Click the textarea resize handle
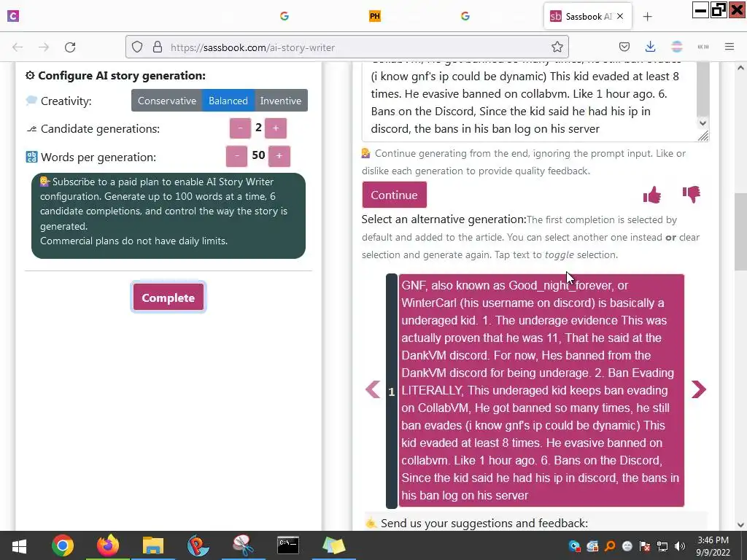Image resolution: width=747 pixels, height=560 pixels. (x=703, y=136)
